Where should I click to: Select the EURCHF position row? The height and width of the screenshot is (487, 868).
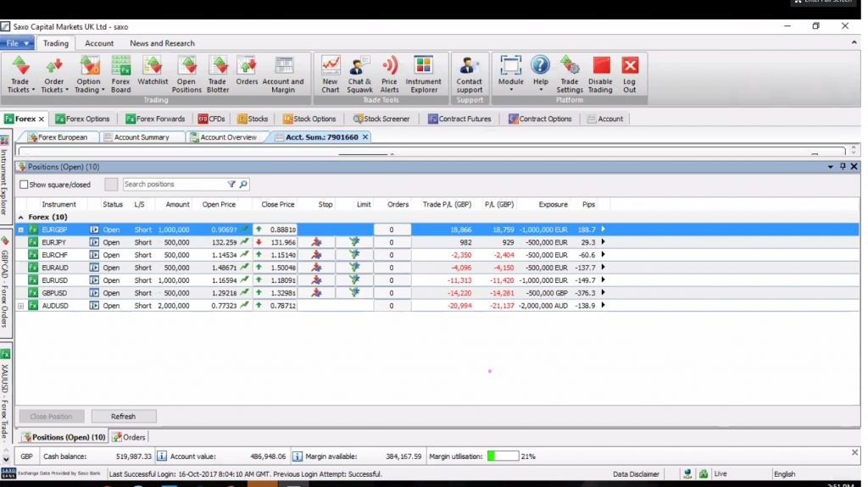coord(437,255)
